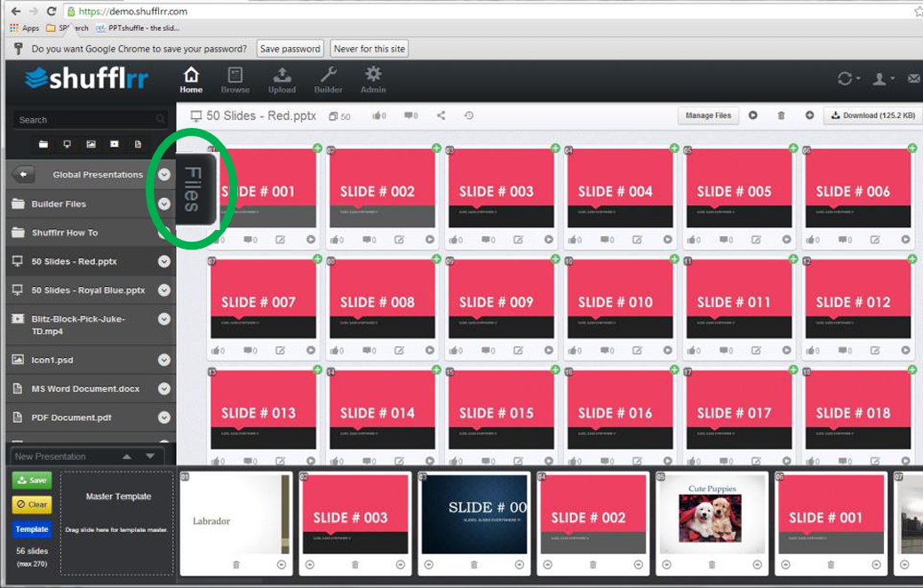Expand options for Blitz-Block-Pick-Juke-TD.mp4
This screenshot has height=588, width=923.
tap(164, 319)
